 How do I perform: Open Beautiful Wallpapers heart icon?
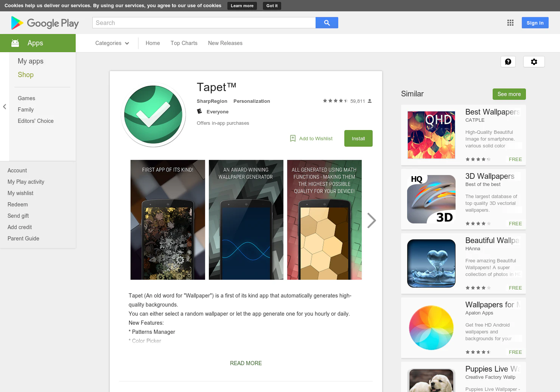(x=431, y=263)
